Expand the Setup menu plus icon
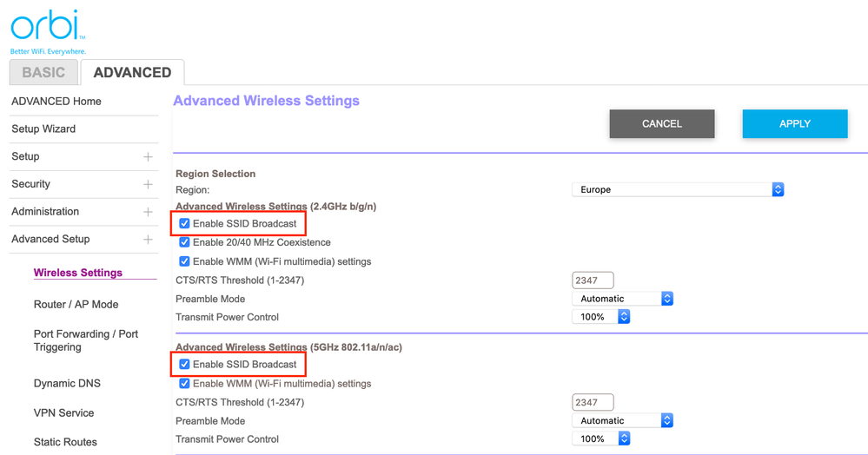Screen dimensions: 868x455 [148, 157]
